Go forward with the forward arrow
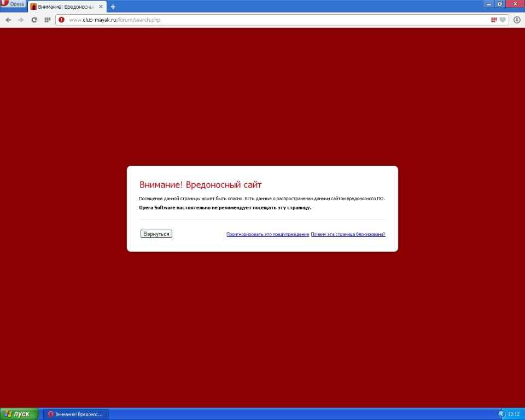 (x=21, y=20)
